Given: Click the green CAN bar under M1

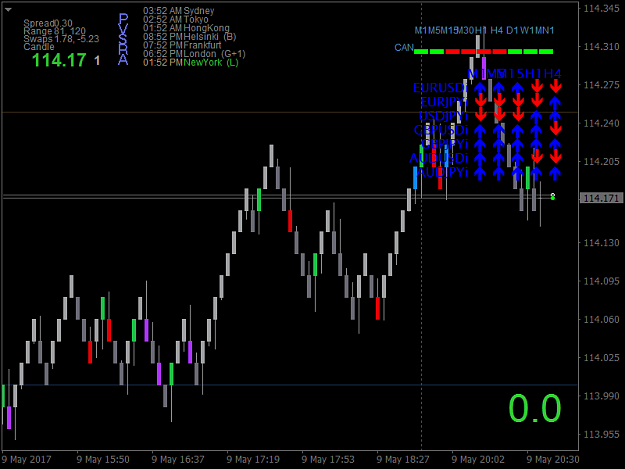Looking at the screenshot, I should pos(421,51).
